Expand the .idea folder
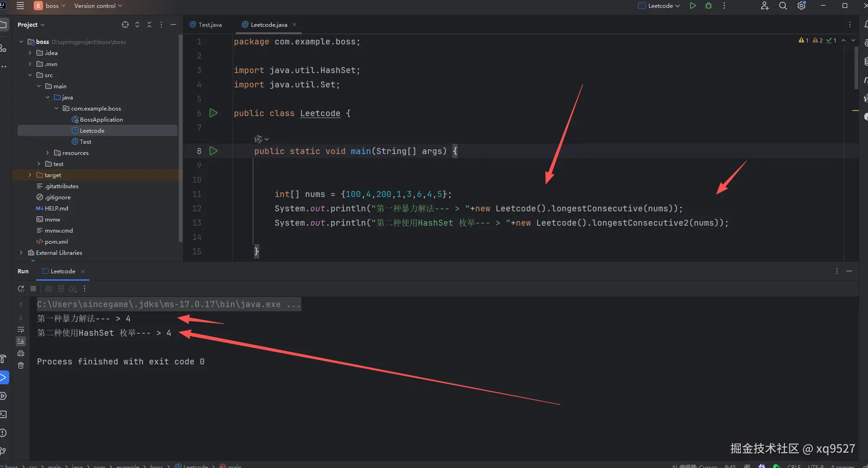Screen dimensions: 868x468 pyautogui.click(x=30, y=53)
